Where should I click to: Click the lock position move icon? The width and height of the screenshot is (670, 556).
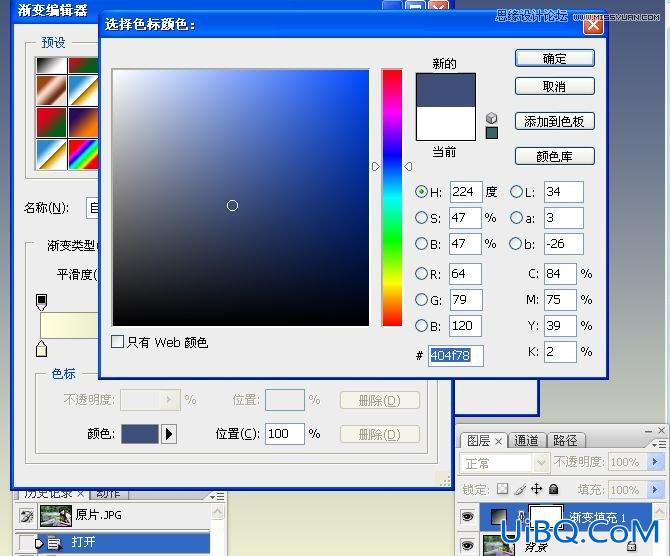(536, 488)
